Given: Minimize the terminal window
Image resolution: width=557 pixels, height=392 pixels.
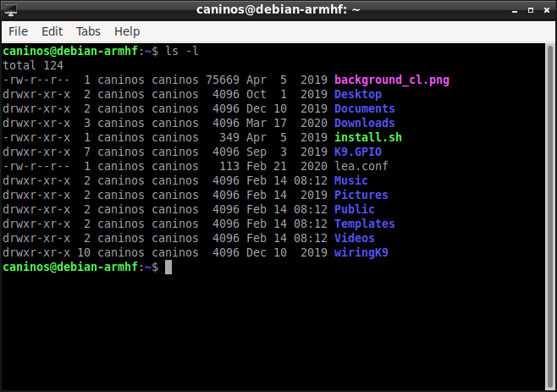Looking at the screenshot, I should (515, 10).
